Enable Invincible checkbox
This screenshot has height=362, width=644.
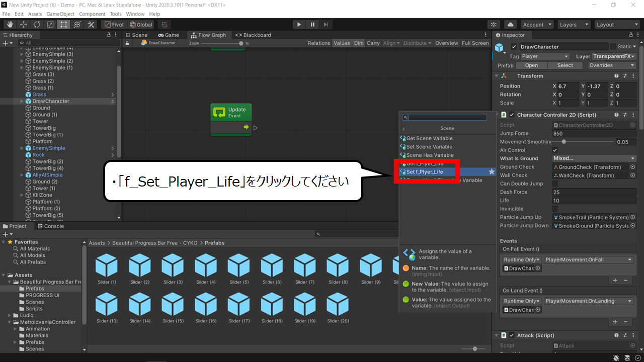tap(555, 209)
